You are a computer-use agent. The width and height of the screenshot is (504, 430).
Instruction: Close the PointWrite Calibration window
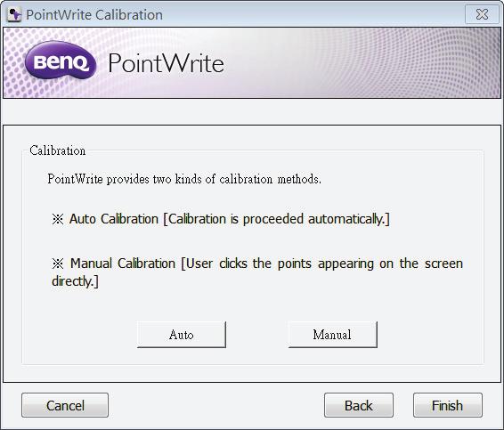pyautogui.click(x=482, y=14)
